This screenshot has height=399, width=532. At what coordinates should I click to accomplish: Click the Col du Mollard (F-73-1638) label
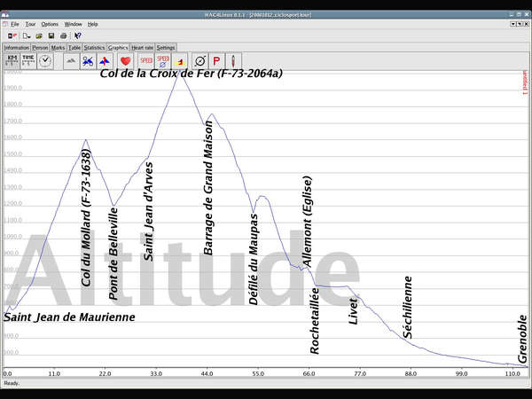tap(86, 218)
